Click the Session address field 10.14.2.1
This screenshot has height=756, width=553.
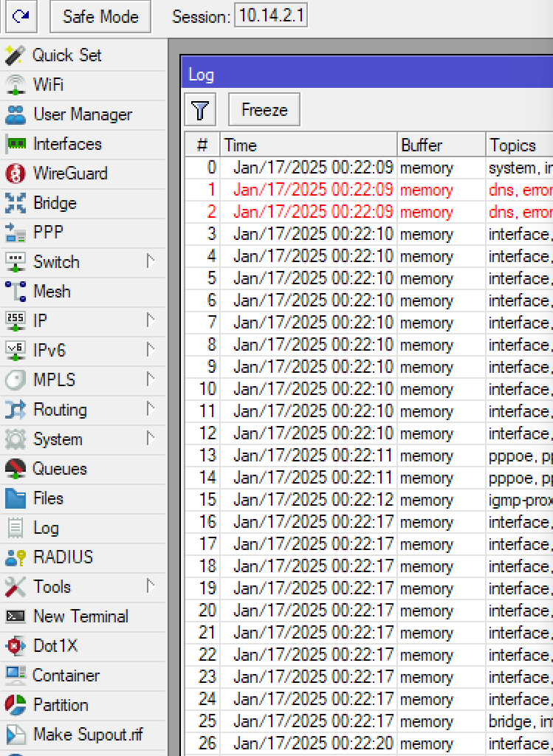(x=271, y=16)
